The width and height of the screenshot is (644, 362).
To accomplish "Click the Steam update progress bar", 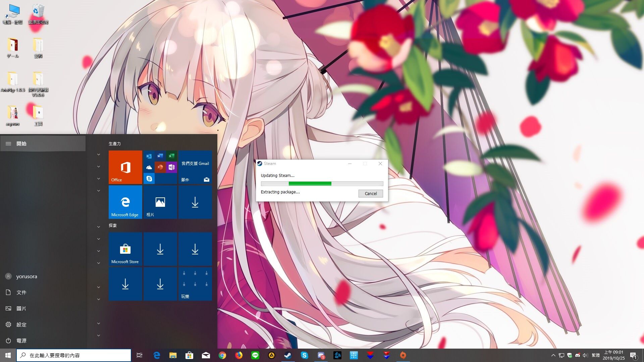I will click(322, 183).
